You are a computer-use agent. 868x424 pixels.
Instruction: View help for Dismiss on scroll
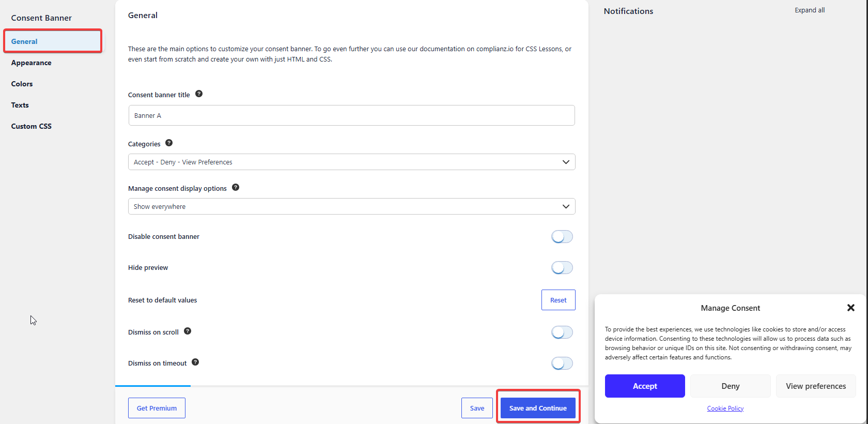[188, 331]
